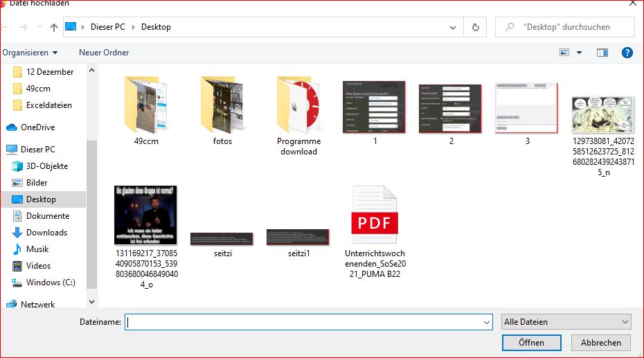Open the Organisieren menu

[30, 53]
